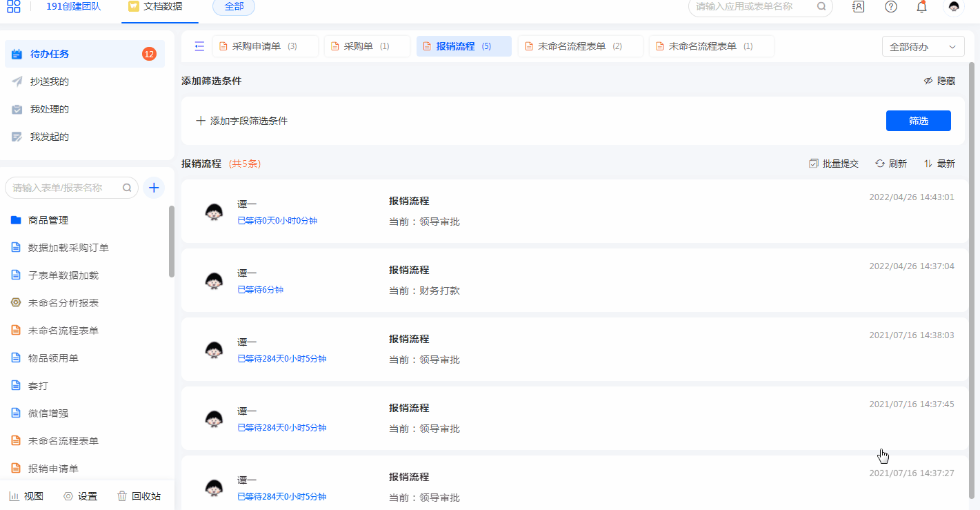The image size is (980, 510).
Task: Click the 全部 pill button at top
Action: point(234,7)
